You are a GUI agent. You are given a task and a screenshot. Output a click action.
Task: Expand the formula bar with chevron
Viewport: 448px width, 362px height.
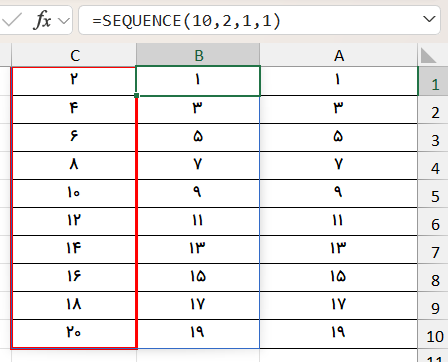pos(429,19)
